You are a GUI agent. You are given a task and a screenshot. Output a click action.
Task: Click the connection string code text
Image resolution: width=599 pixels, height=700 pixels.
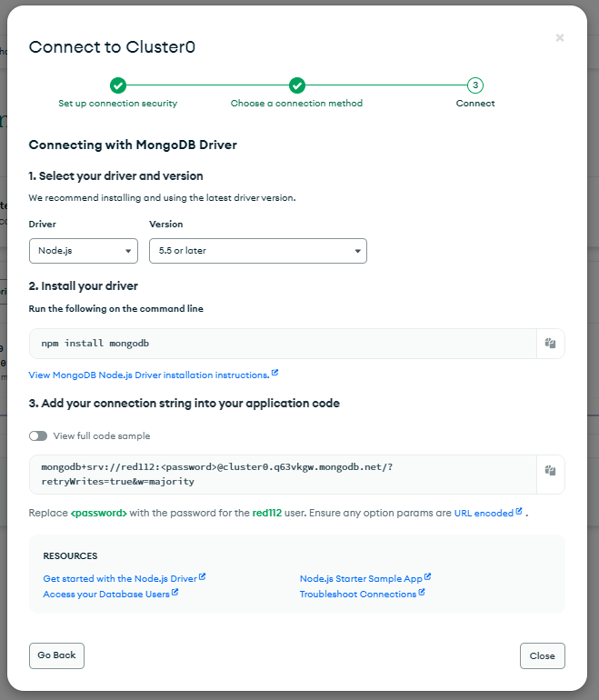click(x=217, y=475)
